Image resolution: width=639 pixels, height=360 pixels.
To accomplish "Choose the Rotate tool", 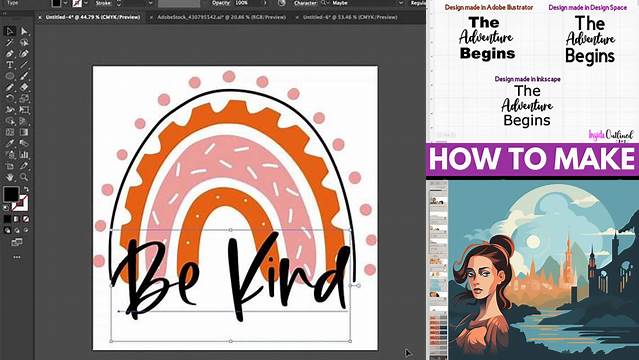I will pos(10,98).
